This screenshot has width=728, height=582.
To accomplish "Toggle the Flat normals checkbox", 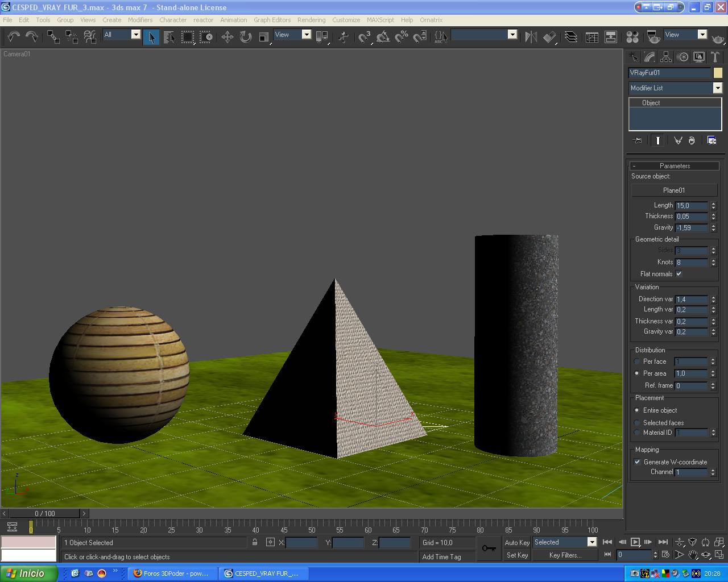I will click(x=679, y=274).
